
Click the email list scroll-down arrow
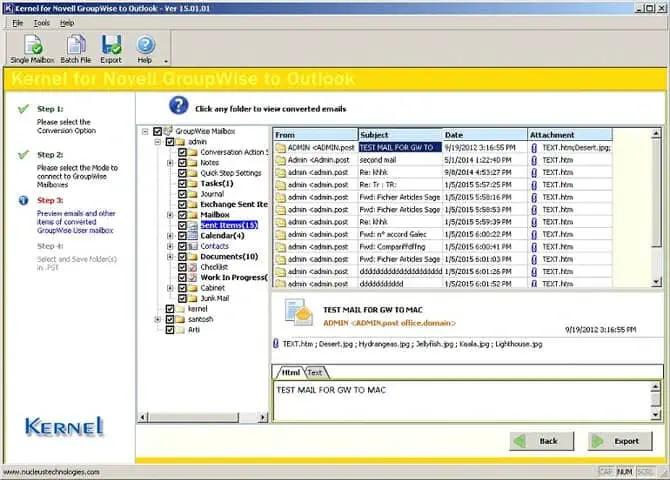pos(656,282)
